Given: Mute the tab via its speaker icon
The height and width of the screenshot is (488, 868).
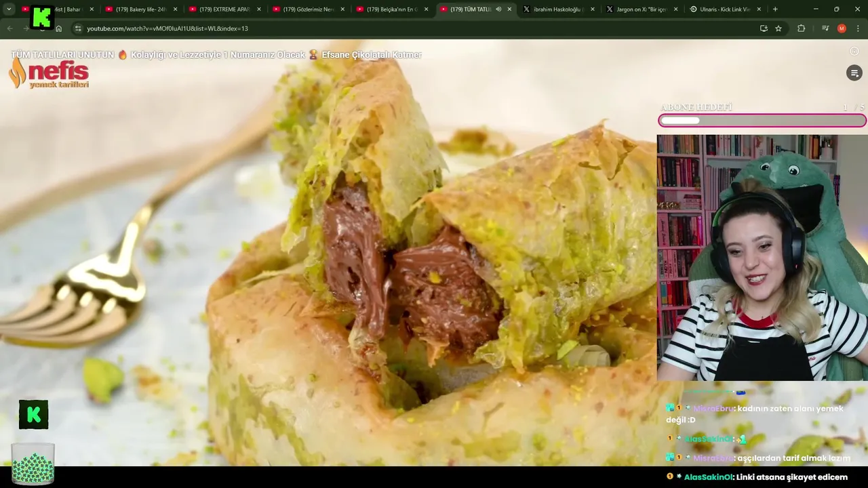Looking at the screenshot, I should coord(498,9).
